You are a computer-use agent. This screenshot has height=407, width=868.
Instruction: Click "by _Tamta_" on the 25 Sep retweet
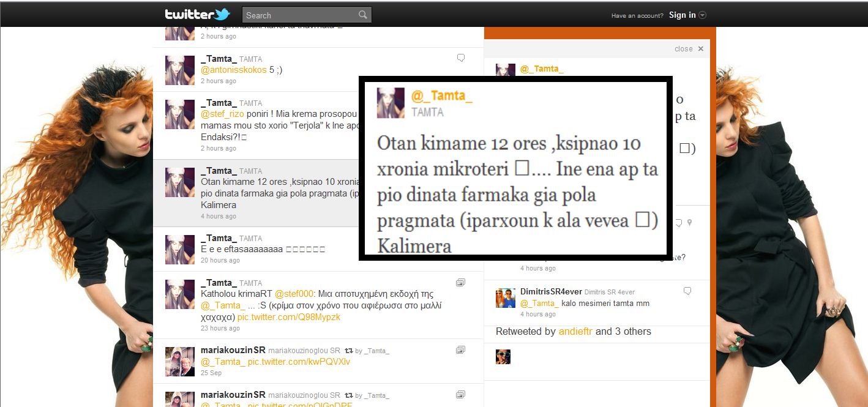pyautogui.click(x=372, y=351)
